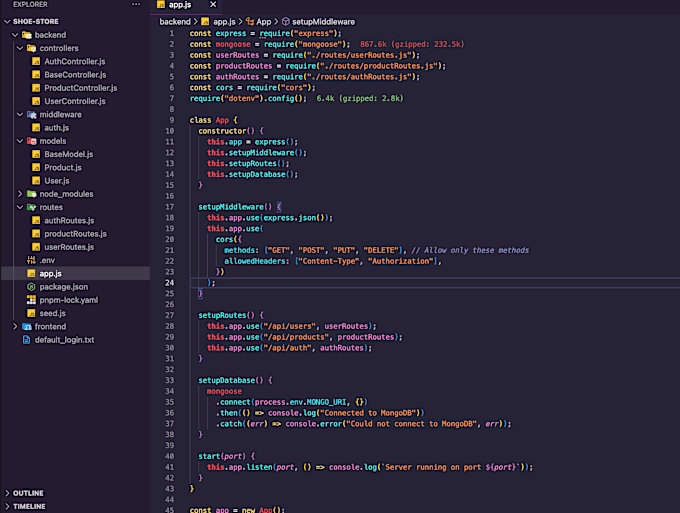
Task: Click the Product.js file icon
Action: [36, 167]
